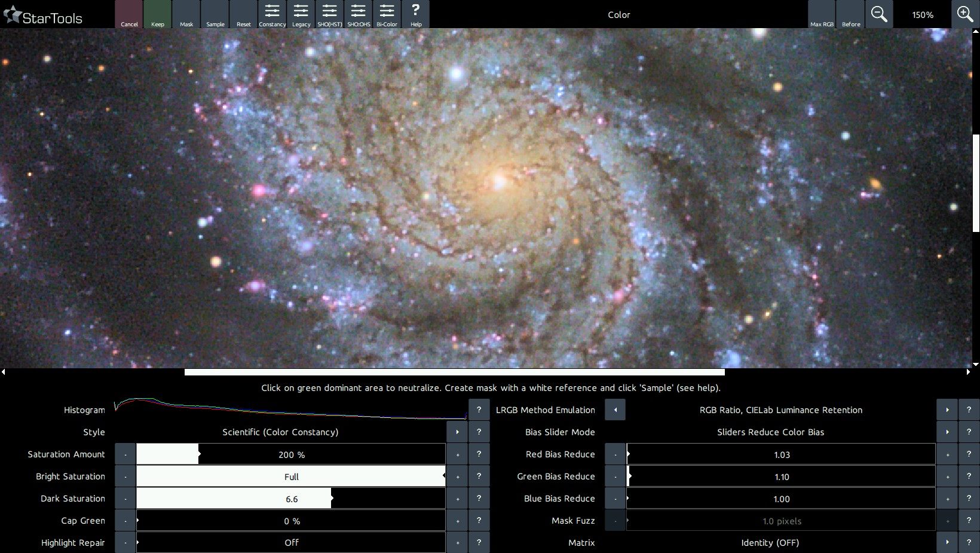Apply the SHO(HST) preset
Screen dimensions: 980x553
tap(329, 14)
